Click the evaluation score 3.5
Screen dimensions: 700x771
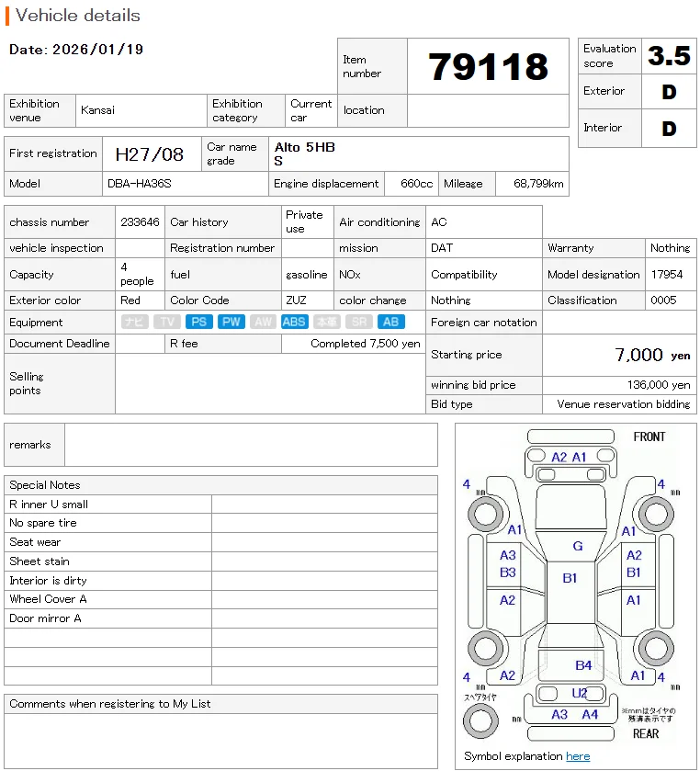(669, 55)
